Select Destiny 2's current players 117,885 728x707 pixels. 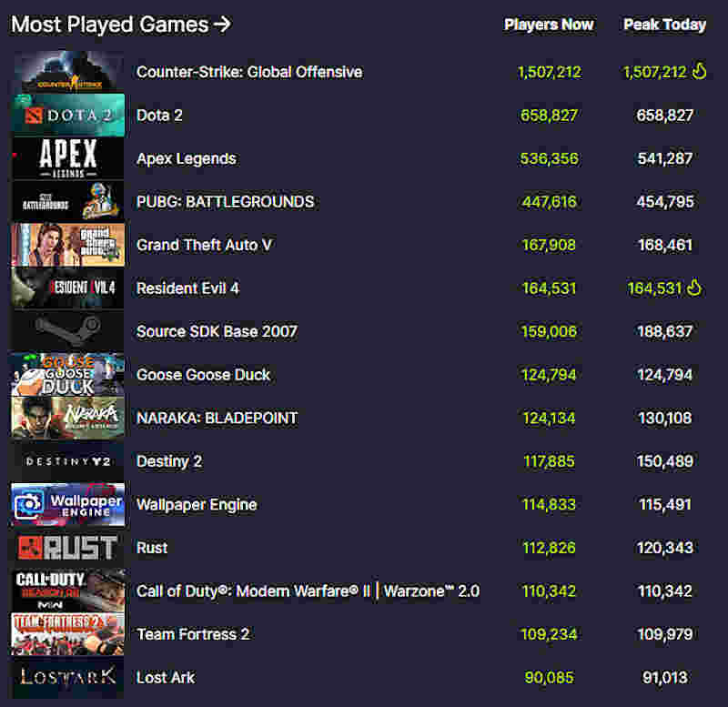coord(549,461)
